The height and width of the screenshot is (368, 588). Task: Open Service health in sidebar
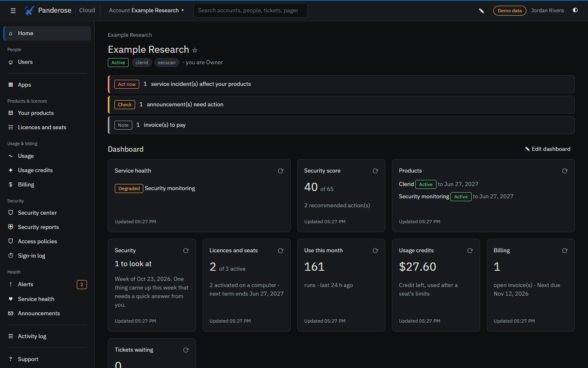pyautogui.click(x=47, y=299)
